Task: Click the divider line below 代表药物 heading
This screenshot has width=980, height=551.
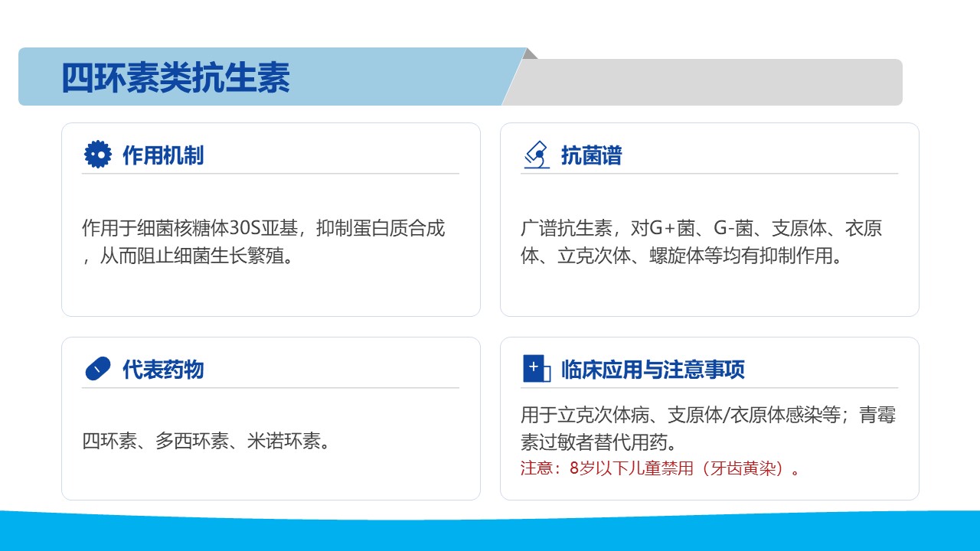Action: click(270, 388)
